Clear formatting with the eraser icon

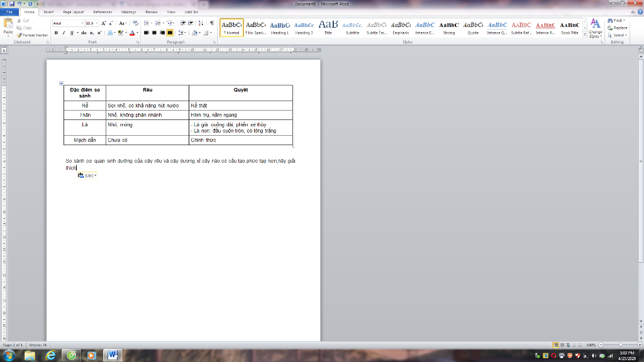click(135, 23)
